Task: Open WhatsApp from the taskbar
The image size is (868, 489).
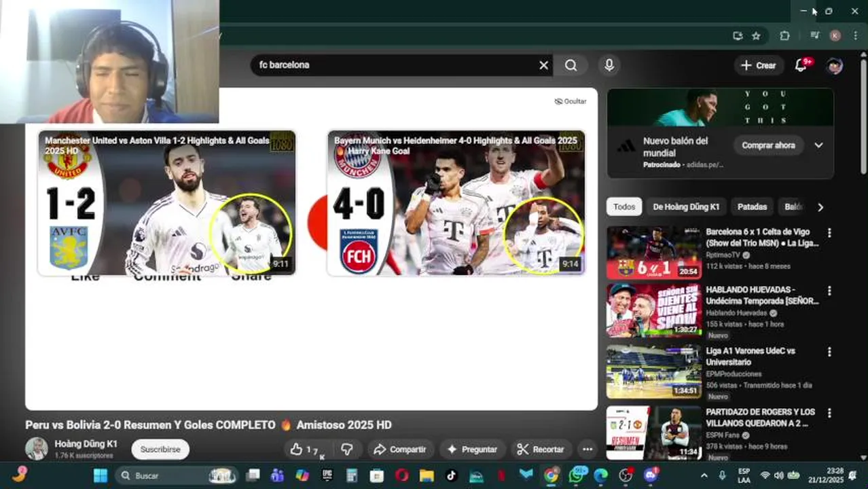Action: [577, 475]
